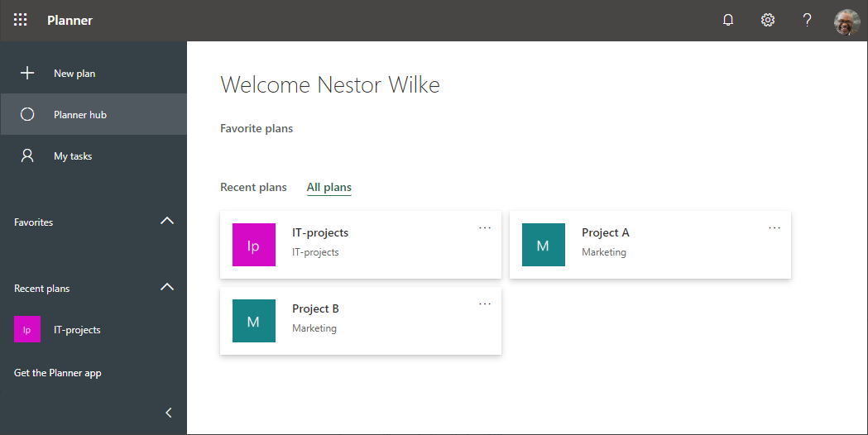
Task: Open the settings gear icon
Action: (768, 20)
